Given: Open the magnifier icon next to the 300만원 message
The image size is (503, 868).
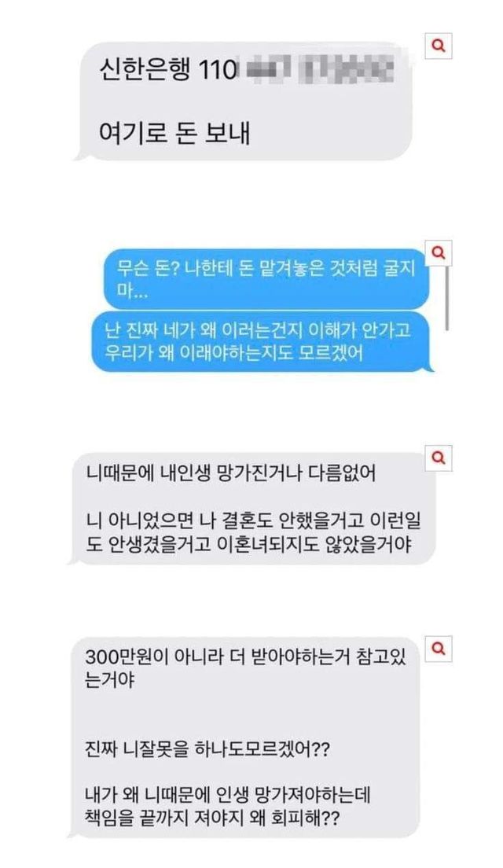Looking at the screenshot, I should click(x=439, y=649).
